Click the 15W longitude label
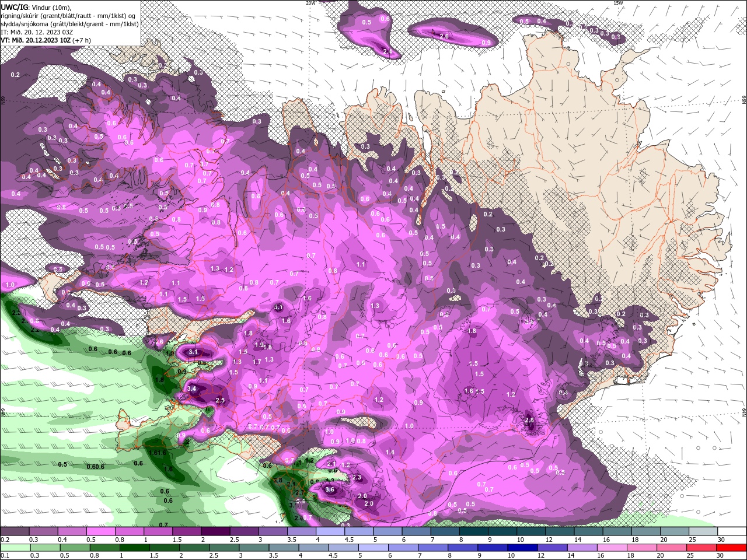Image resolution: width=747 pixels, height=560 pixels. [618, 2]
